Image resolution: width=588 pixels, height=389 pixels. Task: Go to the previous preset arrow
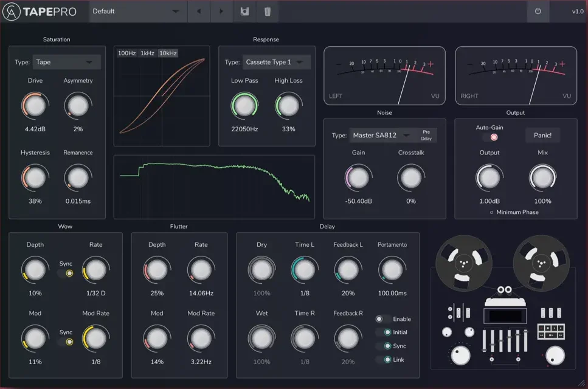tap(199, 11)
